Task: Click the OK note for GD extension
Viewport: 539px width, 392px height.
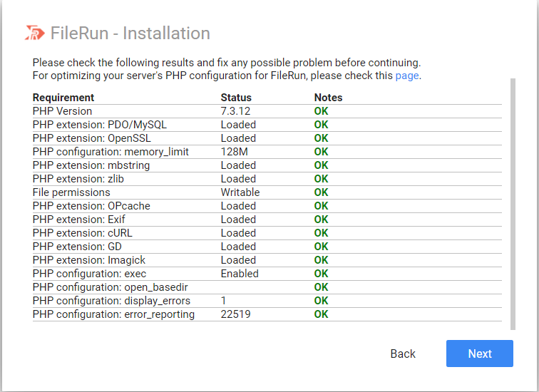Action: (321, 247)
